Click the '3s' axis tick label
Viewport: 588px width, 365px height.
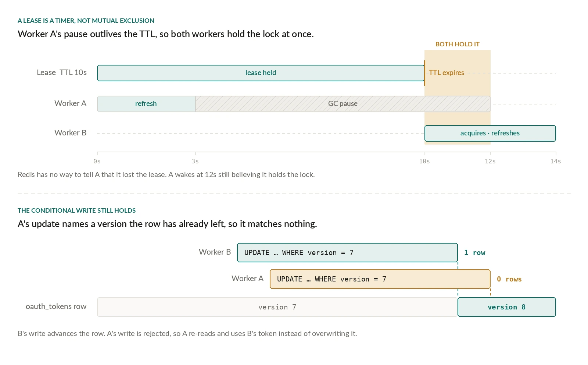(x=195, y=161)
